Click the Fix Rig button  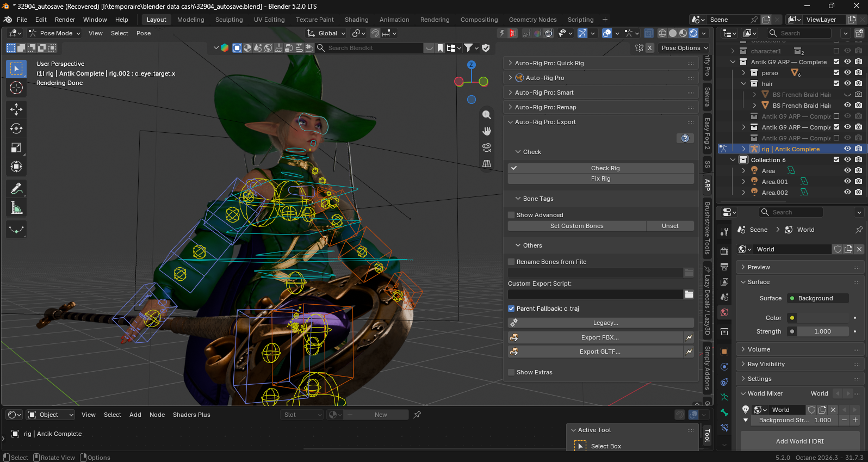[601, 178]
